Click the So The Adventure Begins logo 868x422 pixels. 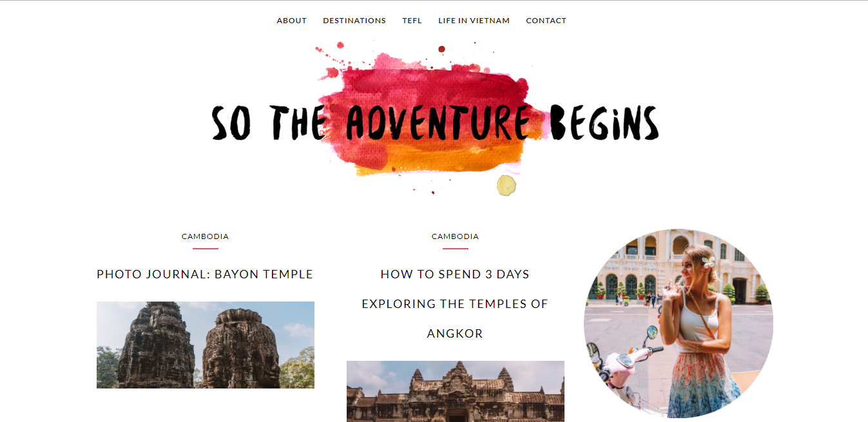coord(435,119)
